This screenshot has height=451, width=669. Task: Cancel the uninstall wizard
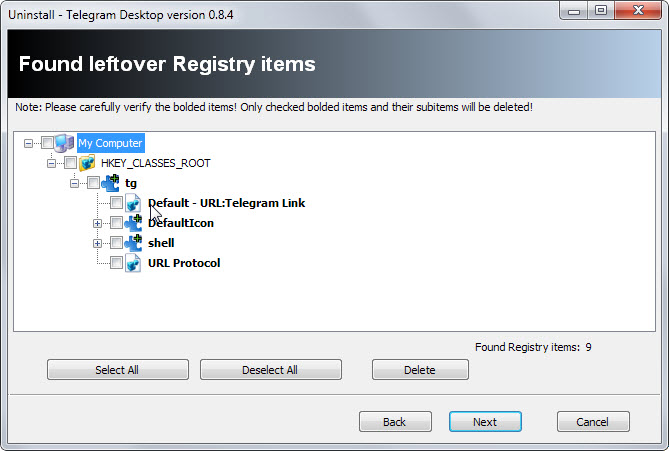click(x=593, y=422)
